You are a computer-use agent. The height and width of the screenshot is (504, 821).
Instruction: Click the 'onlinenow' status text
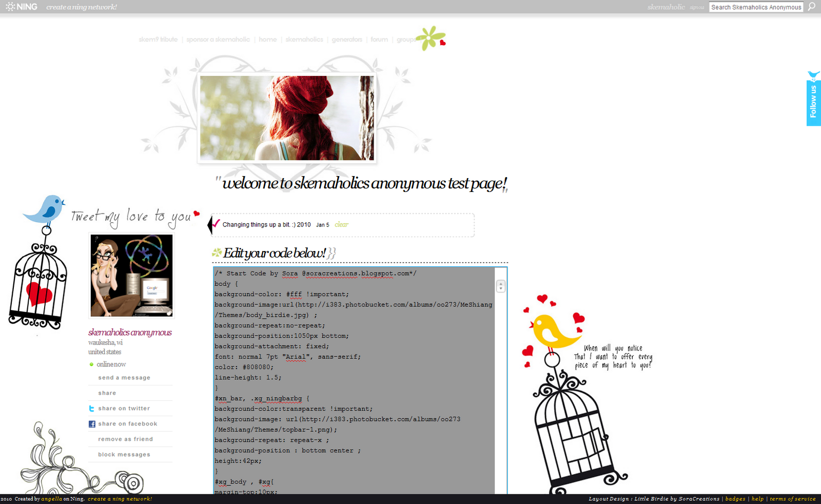pos(111,364)
